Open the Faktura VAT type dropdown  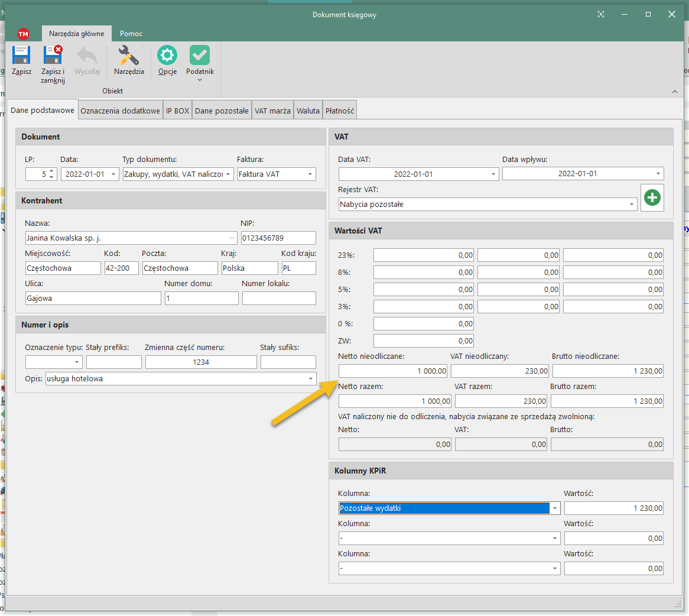click(x=310, y=174)
